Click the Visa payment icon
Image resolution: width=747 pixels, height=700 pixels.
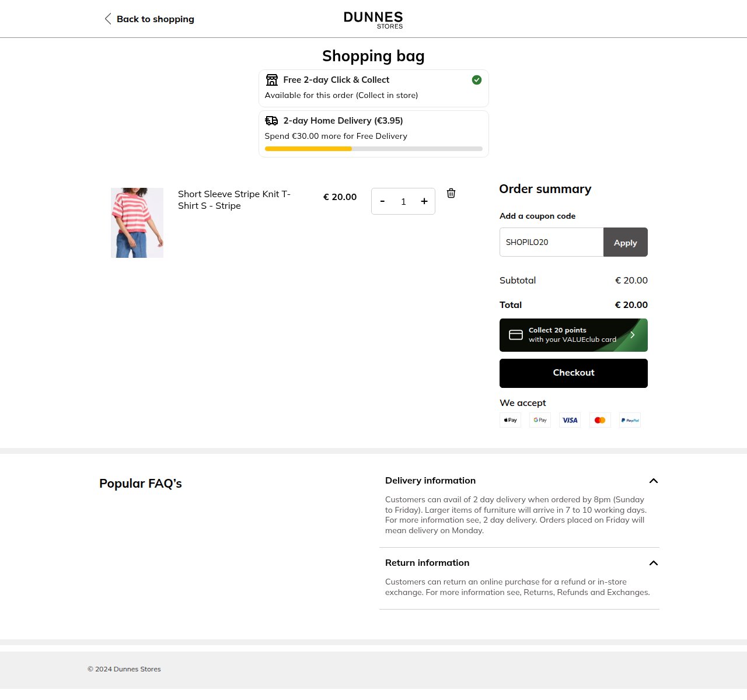(570, 420)
